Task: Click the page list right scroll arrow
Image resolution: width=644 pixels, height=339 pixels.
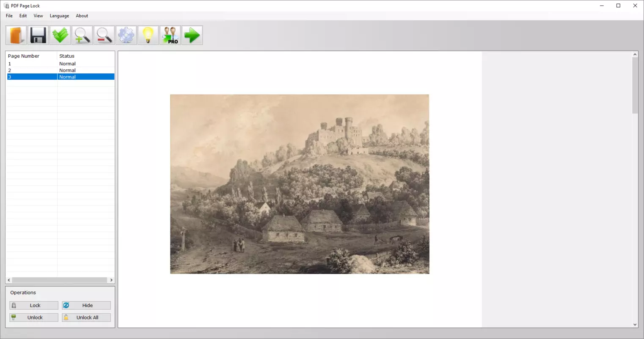Action: (x=111, y=280)
